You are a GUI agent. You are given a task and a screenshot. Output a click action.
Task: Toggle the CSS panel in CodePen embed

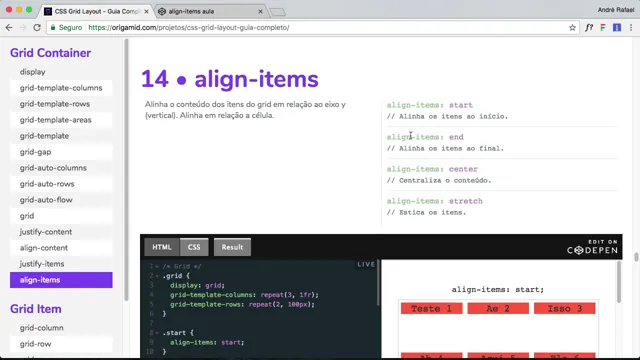[x=194, y=247]
